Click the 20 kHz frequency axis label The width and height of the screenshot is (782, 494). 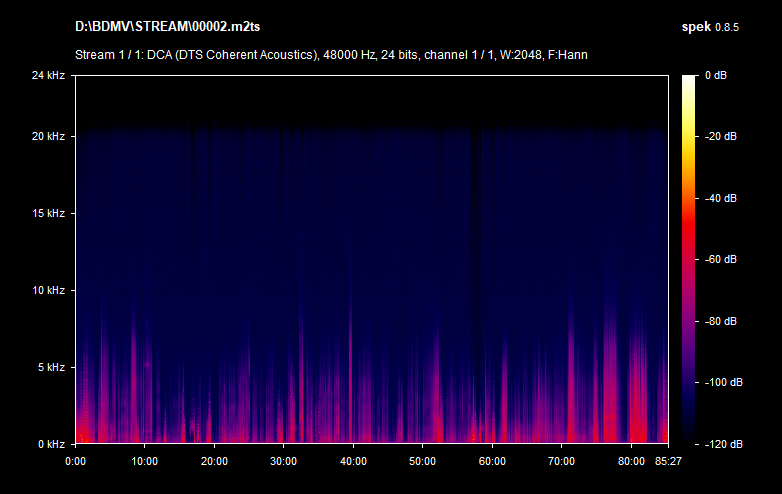tap(47, 137)
